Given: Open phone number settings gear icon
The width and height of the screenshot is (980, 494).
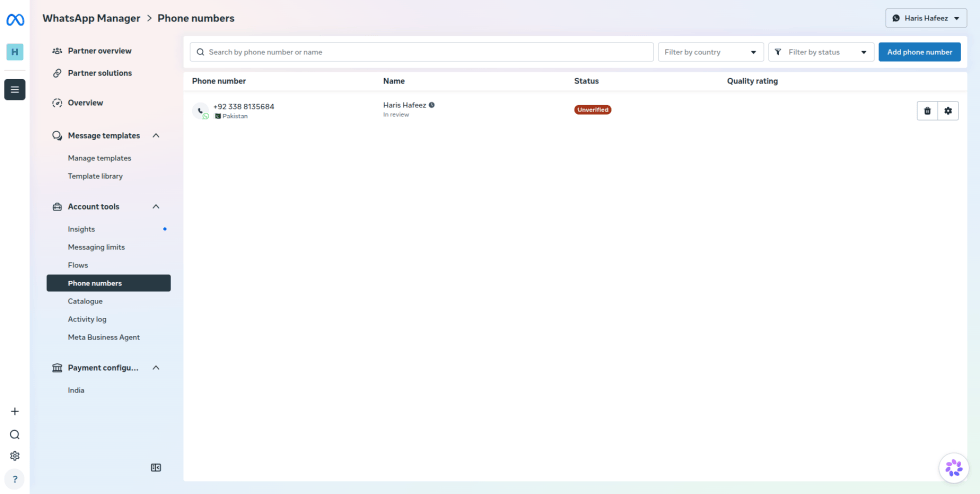Looking at the screenshot, I should 948,111.
